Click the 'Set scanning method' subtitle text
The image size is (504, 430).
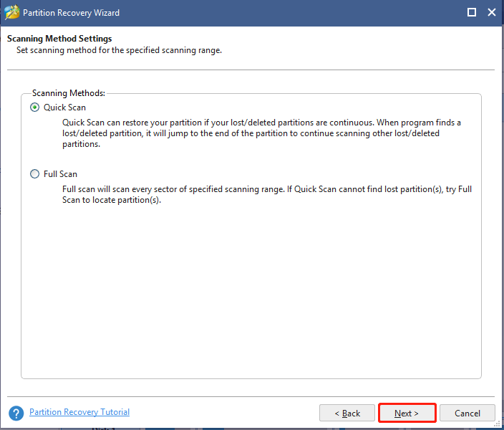point(119,50)
